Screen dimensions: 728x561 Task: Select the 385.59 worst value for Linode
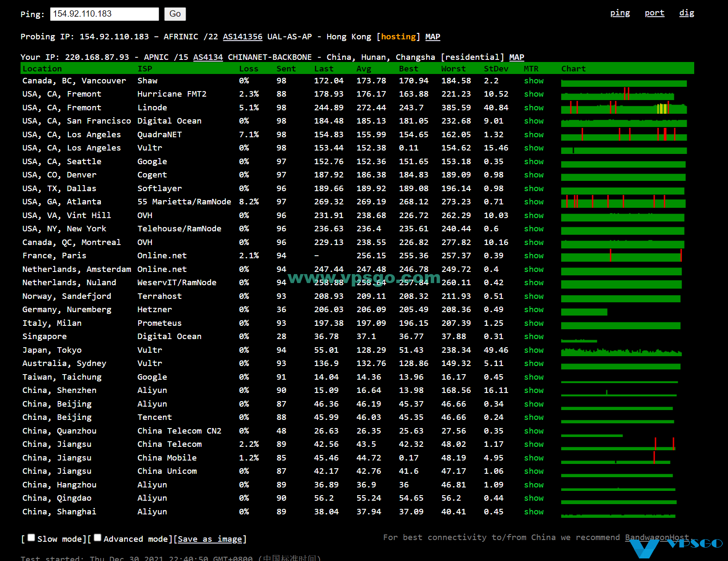tap(456, 108)
